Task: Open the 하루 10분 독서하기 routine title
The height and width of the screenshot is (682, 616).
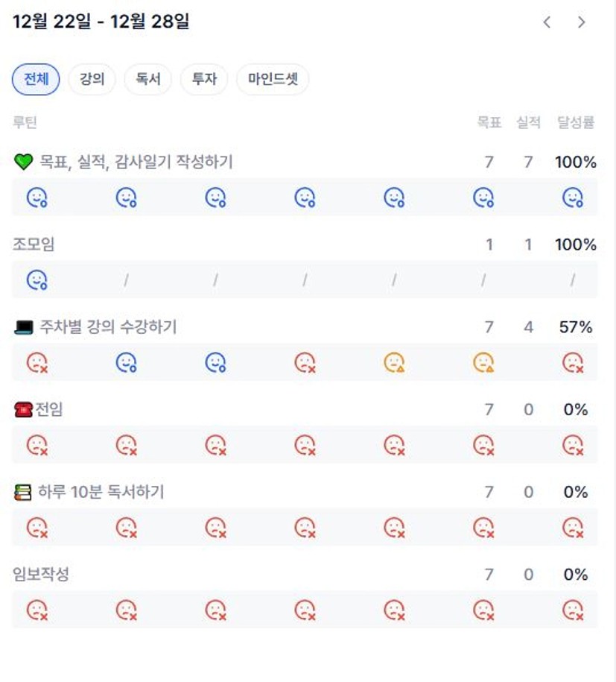Action: coord(101,492)
